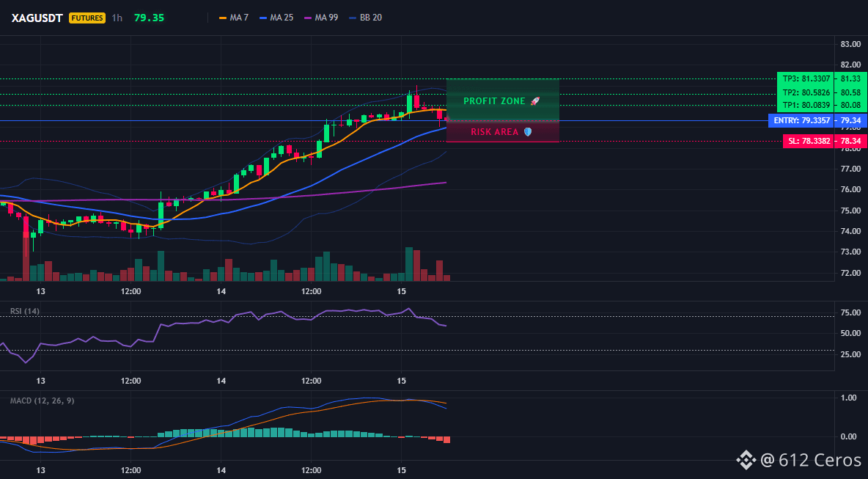Screen dimensions: 868x479
Task: Click the 79.34 blue price tag
Action: (x=851, y=120)
